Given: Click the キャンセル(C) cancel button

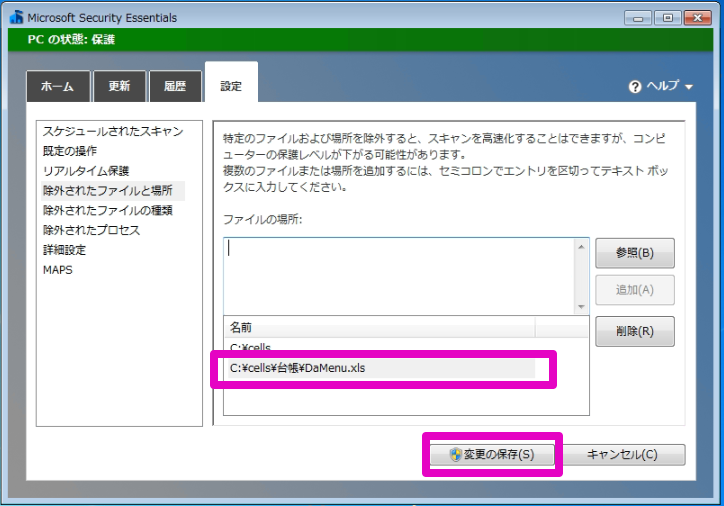Looking at the screenshot, I should (x=622, y=455).
